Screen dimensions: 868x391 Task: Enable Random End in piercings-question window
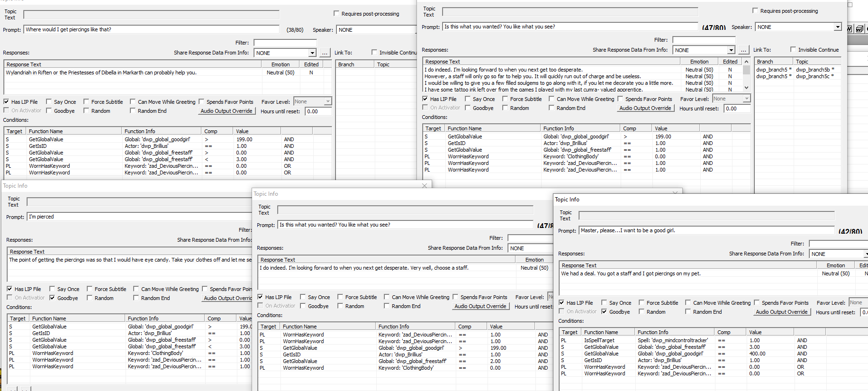pos(133,110)
